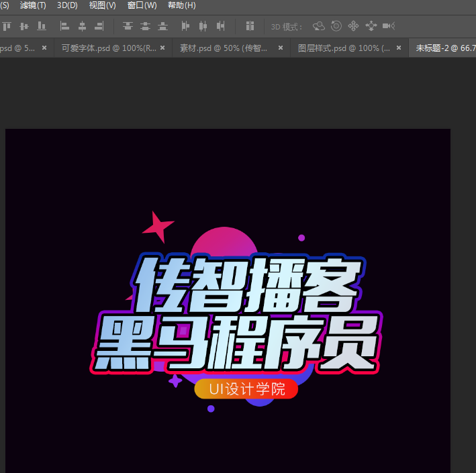Select the 3D video camera zoom icon
Image resolution: width=476 pixels, height=473 pixels.
(388, 26)
